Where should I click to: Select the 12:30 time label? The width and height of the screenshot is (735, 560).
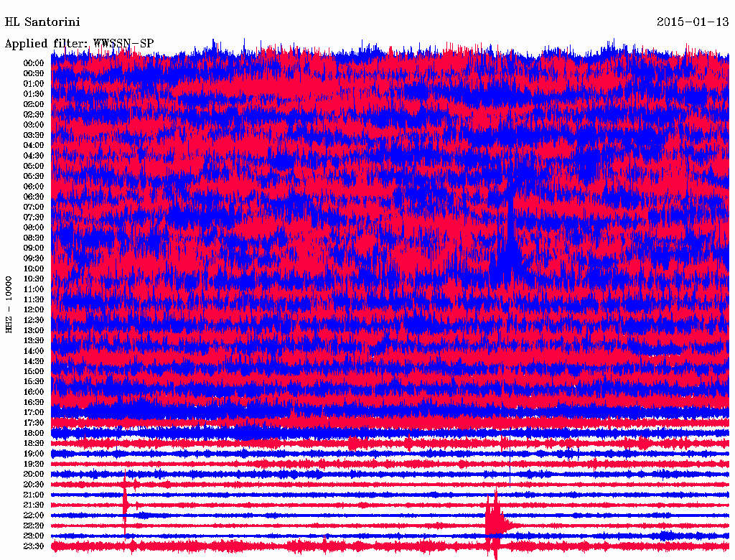(x=34, y=320)
